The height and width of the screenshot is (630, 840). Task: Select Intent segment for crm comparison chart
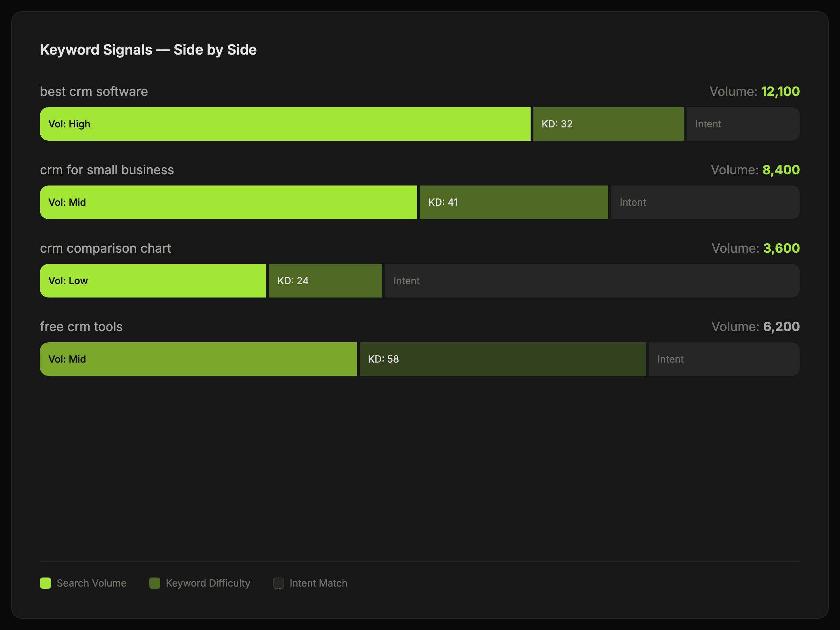tap(592, 281)
